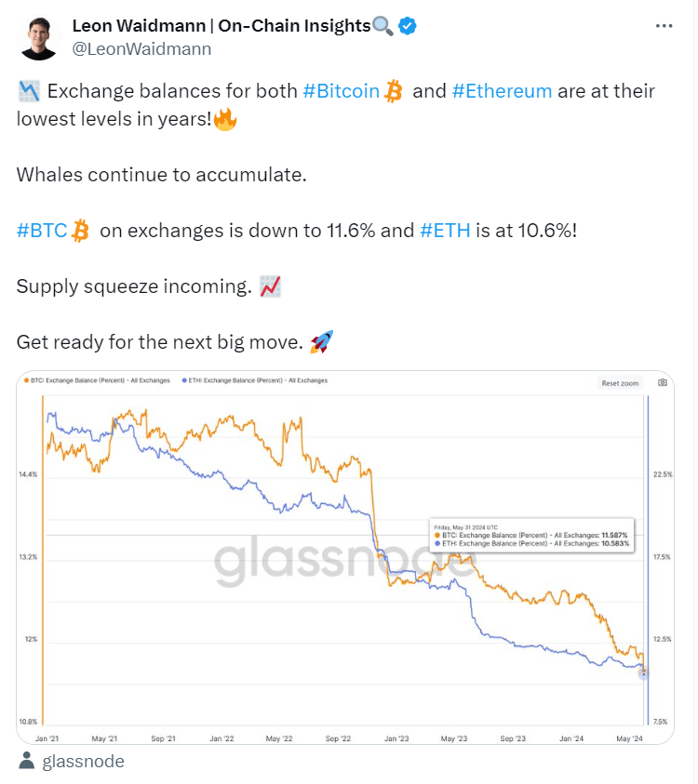
Task: Click the Bitcoin coin emoji in the tweet
Action: 395,90
